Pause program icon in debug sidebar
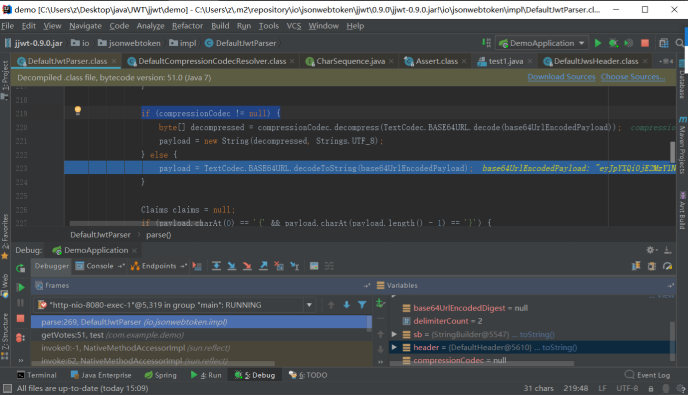The width and height of the screenshot is (688, 396). tap(20, 303)
